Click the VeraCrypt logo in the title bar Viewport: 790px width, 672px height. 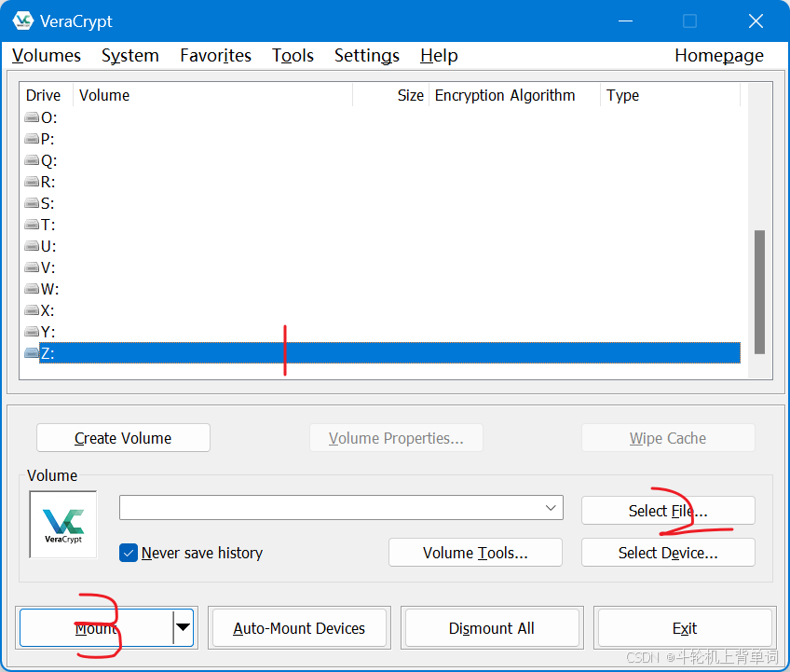pyautogui.click(x=22, y=21)
